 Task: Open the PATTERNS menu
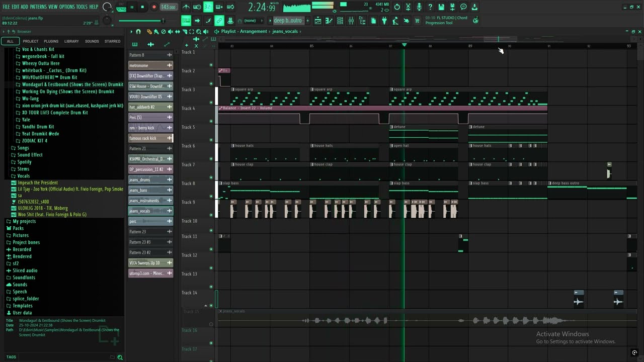(x=38, y=7)
